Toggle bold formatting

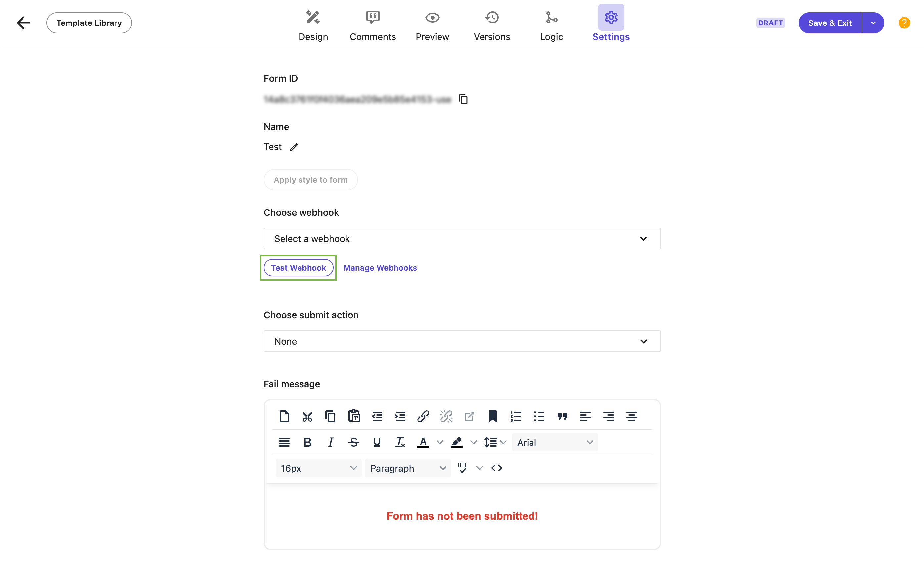point(307,442)
